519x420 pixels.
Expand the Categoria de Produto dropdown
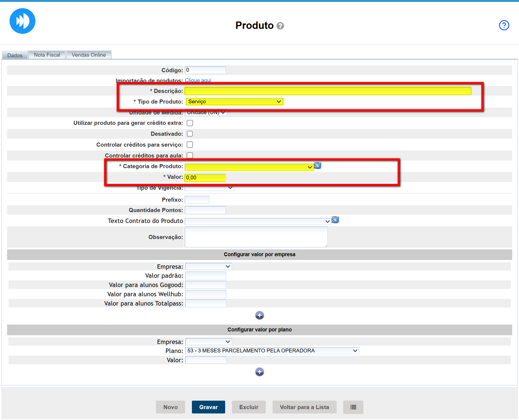(x=249, y=167)
